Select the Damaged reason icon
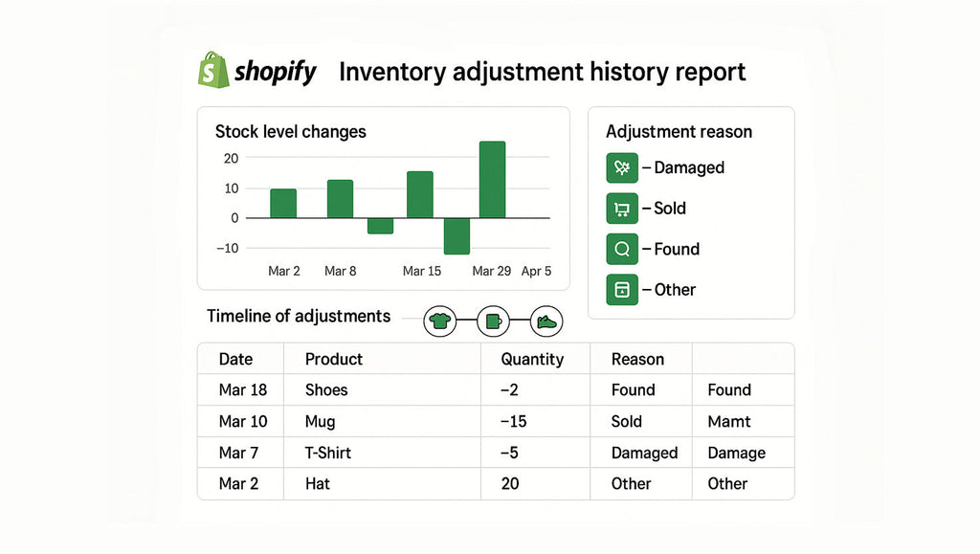Screen dimensions: 980x554 tap(622, 167)
